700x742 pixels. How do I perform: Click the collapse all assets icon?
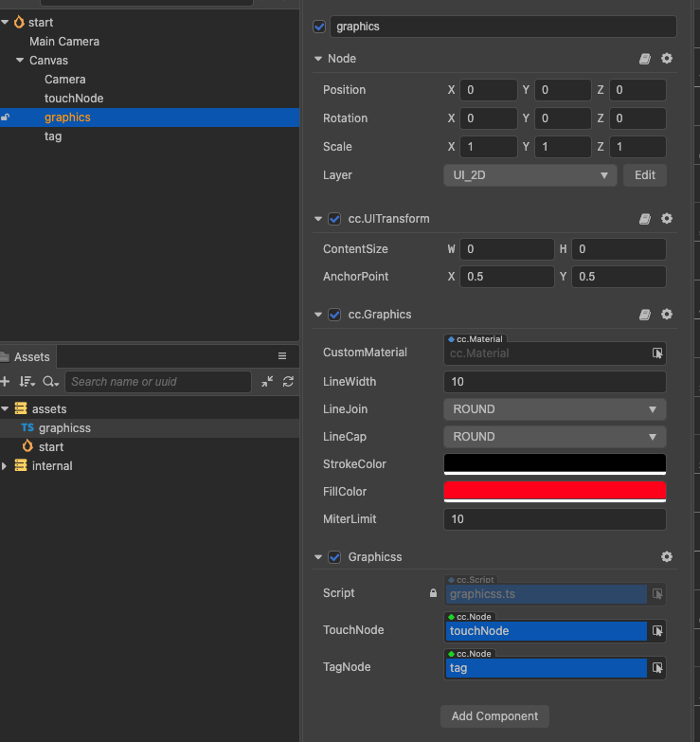267,382
